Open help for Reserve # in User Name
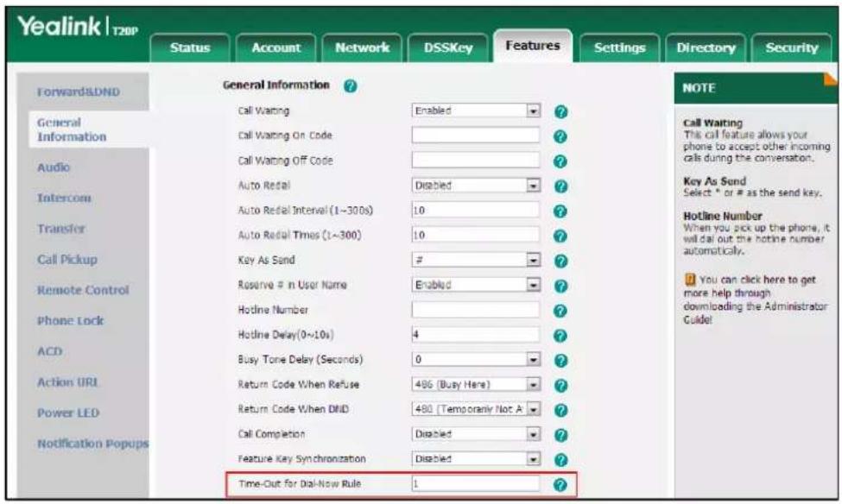 tap(560, 286)
